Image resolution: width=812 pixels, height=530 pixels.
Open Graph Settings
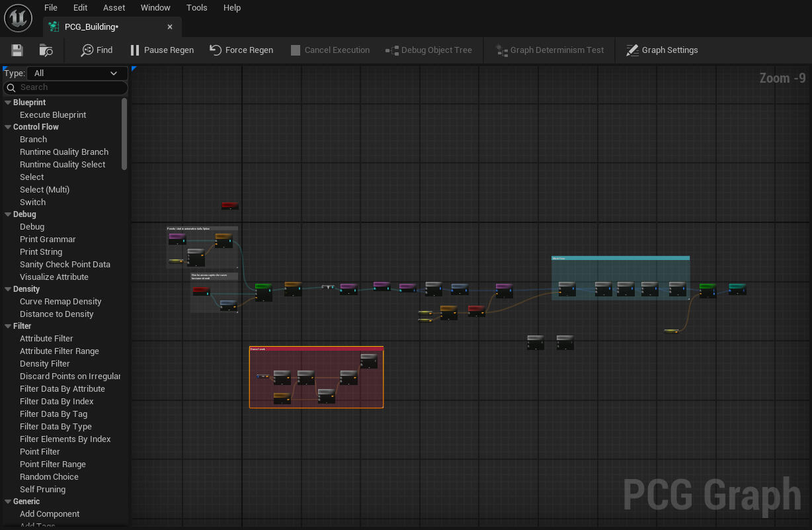click(663, 50)
